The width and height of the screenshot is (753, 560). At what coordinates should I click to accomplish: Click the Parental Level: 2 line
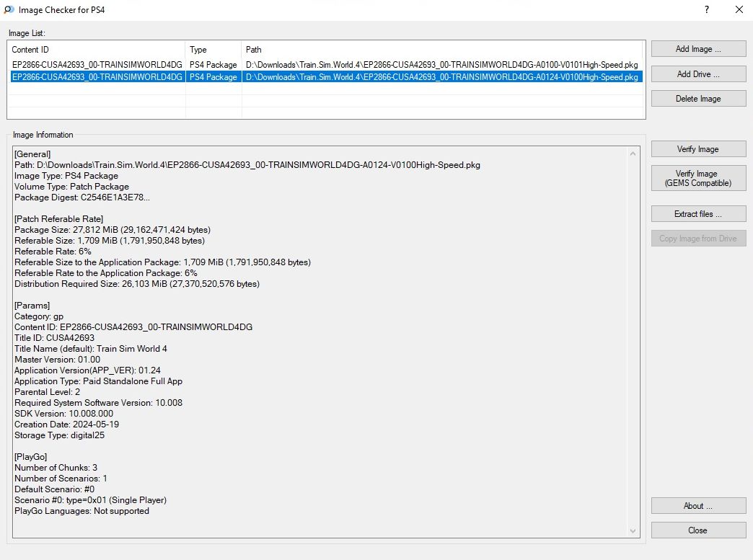47,391
